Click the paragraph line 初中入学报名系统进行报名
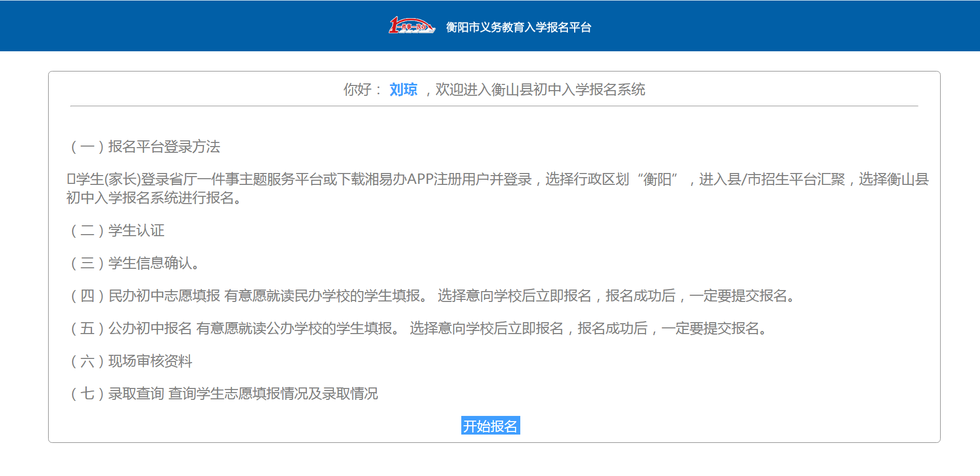980x476 pixels. (x=154, y=198)
